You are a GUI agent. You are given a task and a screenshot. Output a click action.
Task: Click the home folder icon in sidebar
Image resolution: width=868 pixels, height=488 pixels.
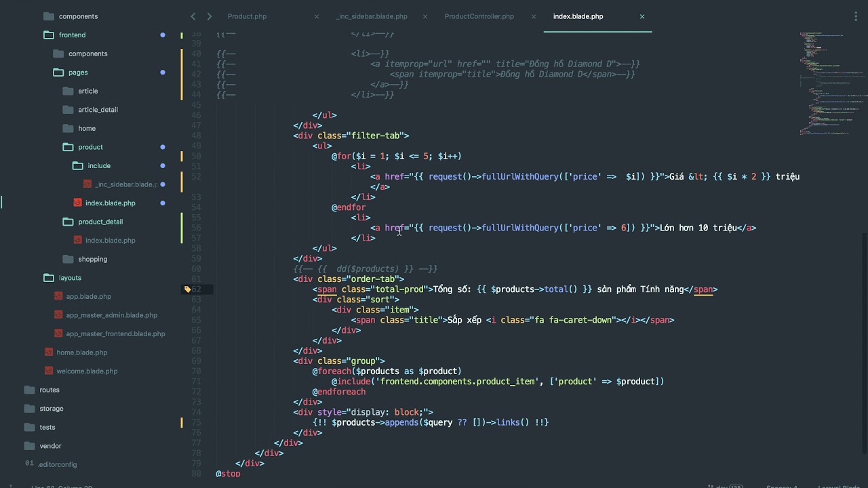[x=68, y=128]
